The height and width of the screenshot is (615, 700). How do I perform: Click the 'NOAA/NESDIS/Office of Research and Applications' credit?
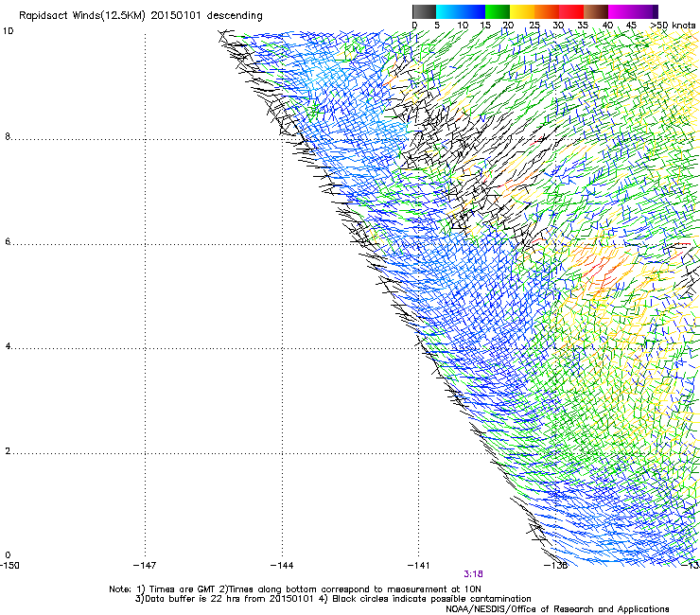[557, 609]
